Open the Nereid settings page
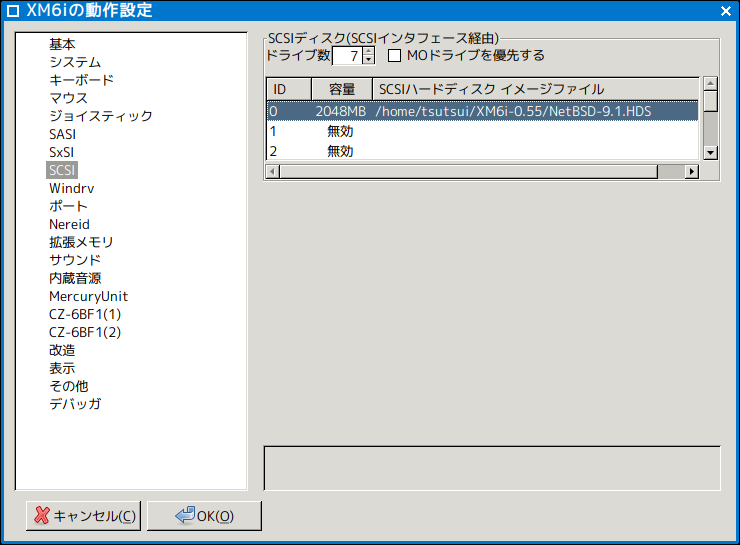This screenshot has width=740, height=545. tap(69, 224)
